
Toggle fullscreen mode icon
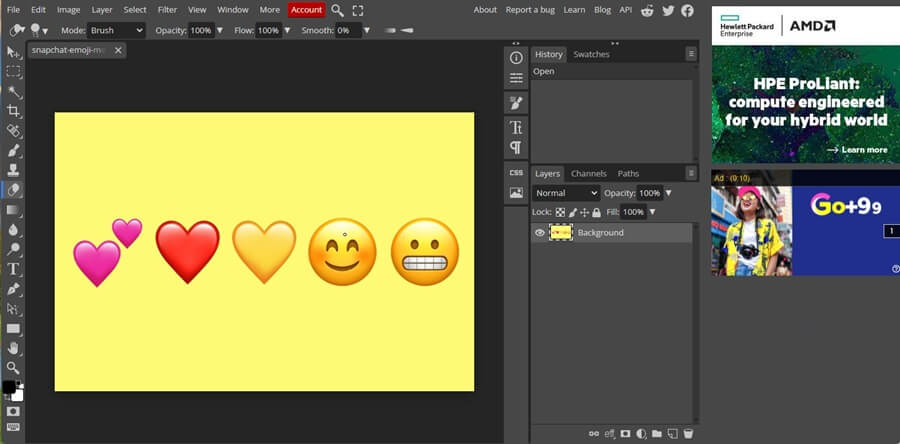(x=358, y=10)
